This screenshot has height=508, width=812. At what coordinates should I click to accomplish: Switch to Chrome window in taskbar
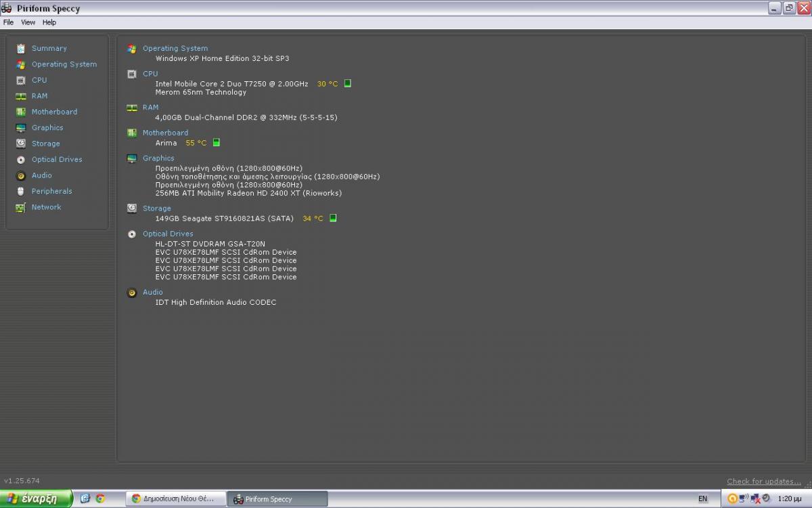point(175,499)
